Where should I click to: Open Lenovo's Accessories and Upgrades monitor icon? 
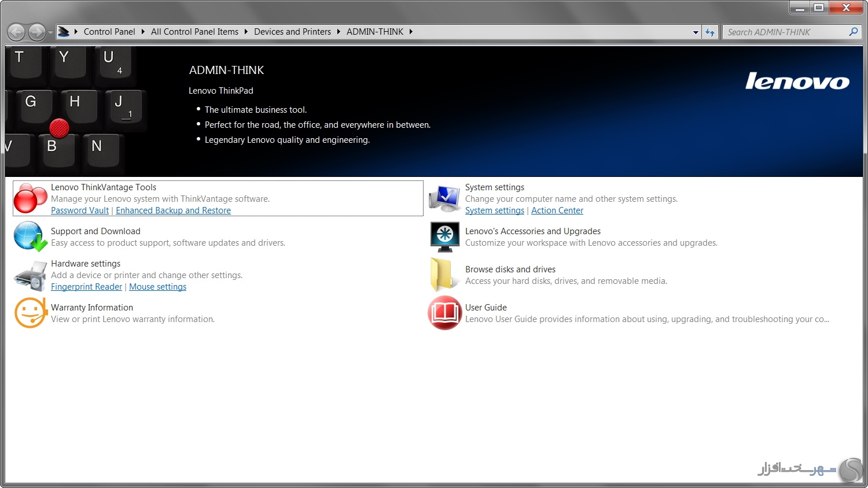click(x=444, y=237)
